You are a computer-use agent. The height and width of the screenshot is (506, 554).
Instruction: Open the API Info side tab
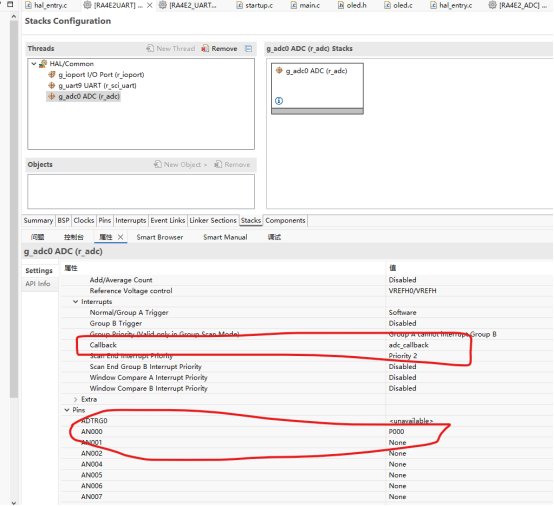(x=38, y=283)
